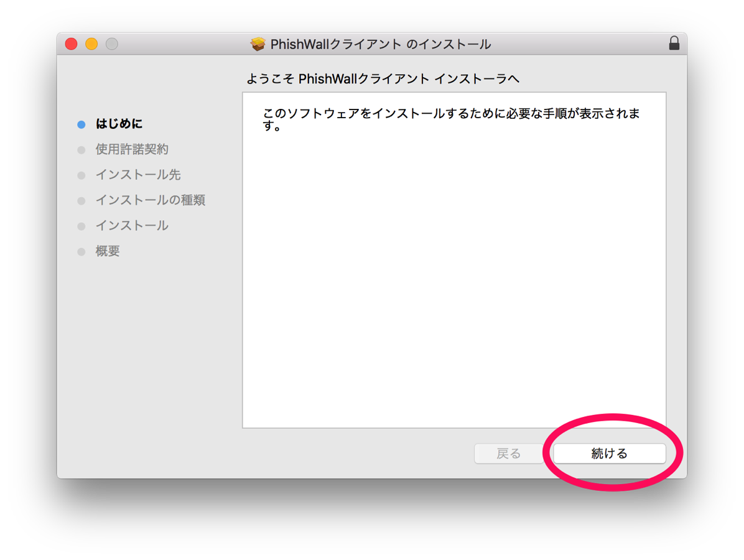Select the 概要 step in the sidebar

pyautogui.click(x=108, y=251)
